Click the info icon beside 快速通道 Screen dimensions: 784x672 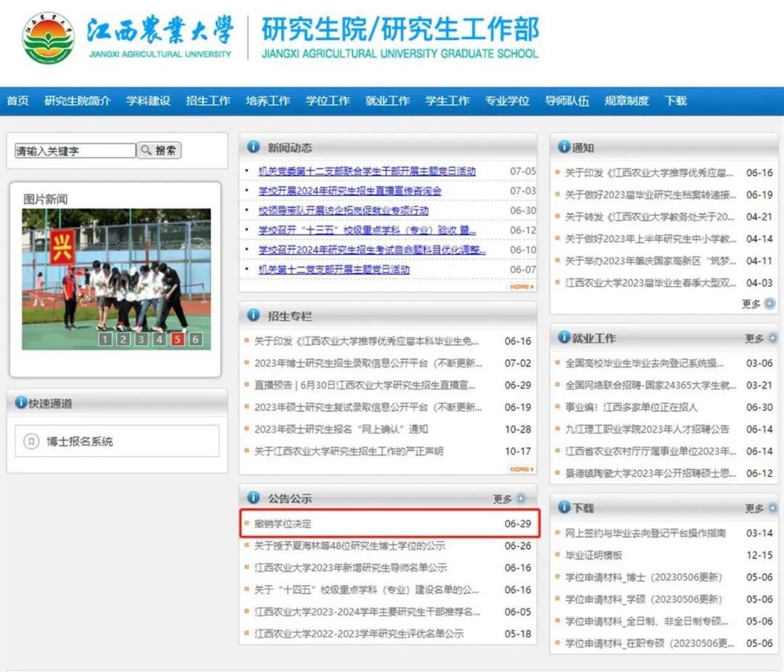(x=20, y=403)
